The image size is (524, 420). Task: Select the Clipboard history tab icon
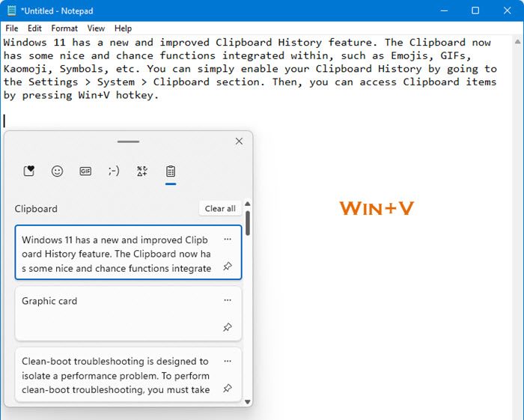coord(171,171)
